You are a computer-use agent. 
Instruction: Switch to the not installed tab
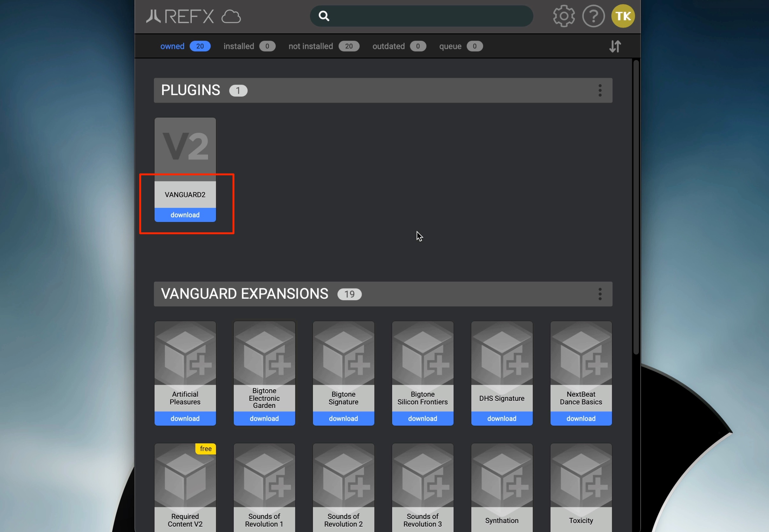tap(324, 46)
